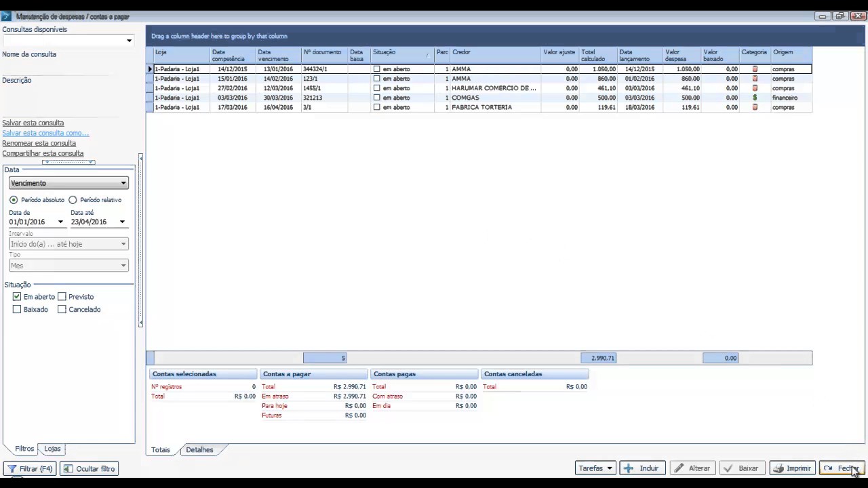Sort by Total calculado column header

(x=597, y=56)
